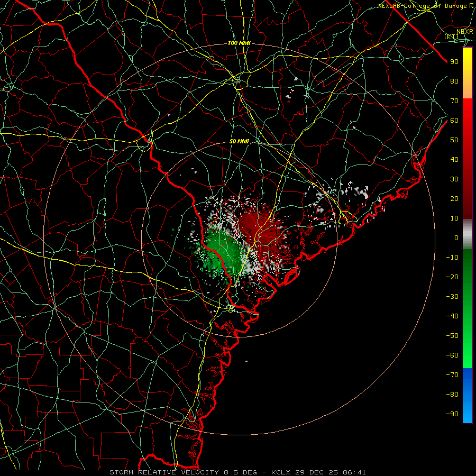The image size is (476, 476).
Task: Click the 30 value on the velocity scale
Action: coord(454,179)
